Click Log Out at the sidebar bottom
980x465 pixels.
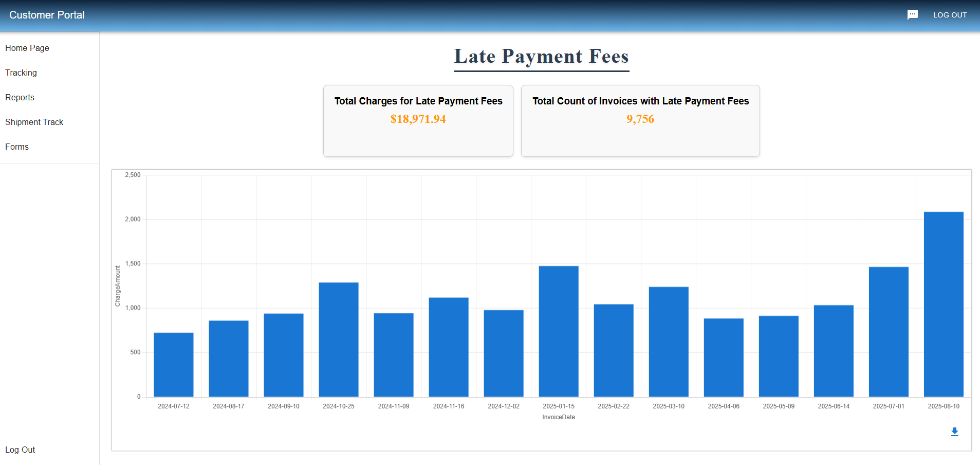tap(20, 450)
